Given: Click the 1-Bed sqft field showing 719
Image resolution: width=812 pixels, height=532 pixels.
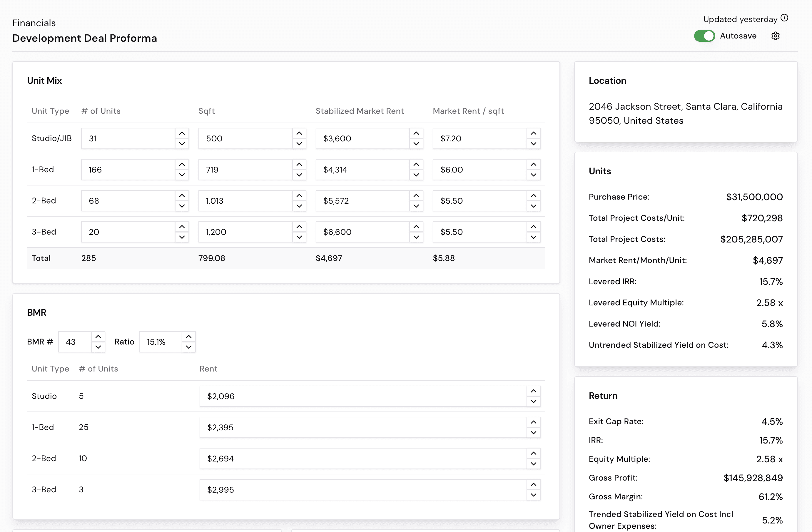Looking at the screenshot, I should [x=246, y=170].
